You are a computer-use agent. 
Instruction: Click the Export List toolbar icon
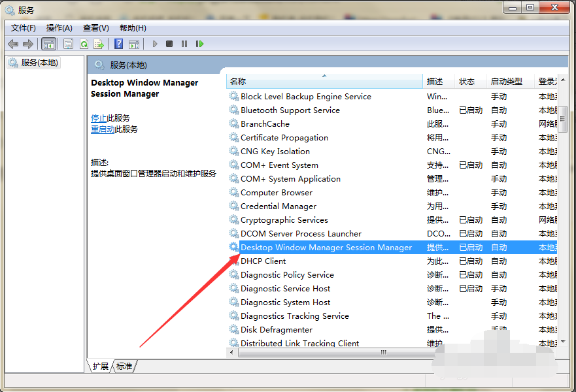click(x=99, y=44)
